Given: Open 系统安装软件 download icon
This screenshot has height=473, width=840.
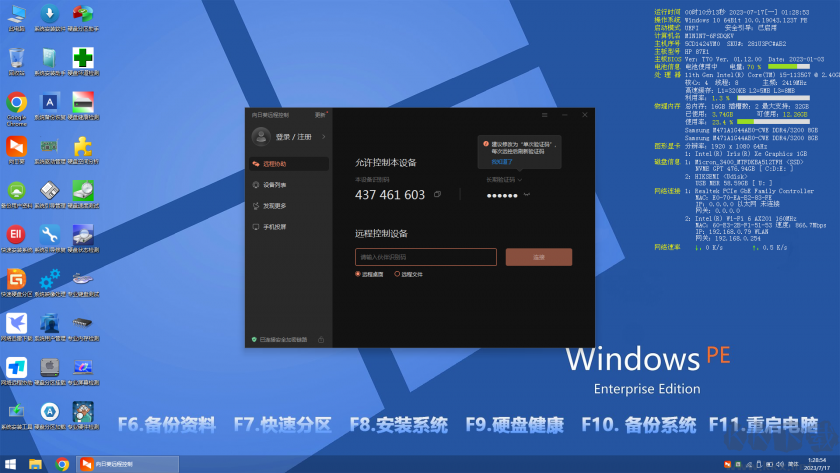Looking at the screenshot, I should 50,18.
